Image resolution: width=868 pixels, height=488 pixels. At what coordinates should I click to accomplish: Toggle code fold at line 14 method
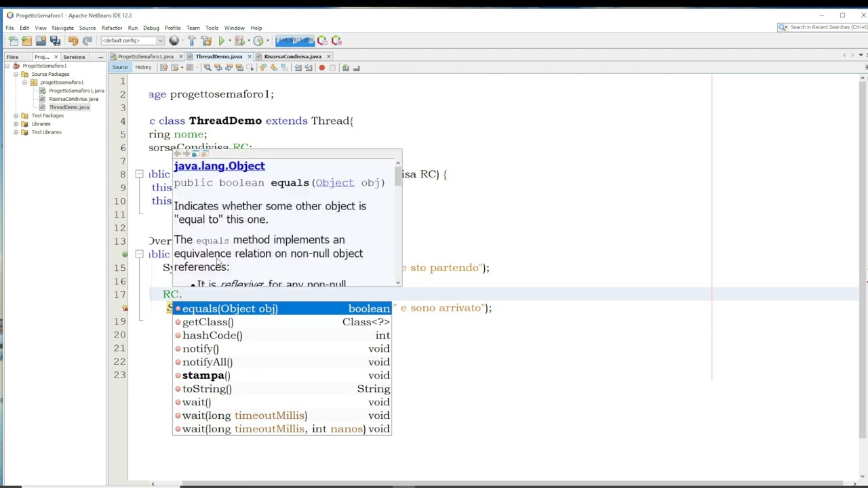pos(139,254)
